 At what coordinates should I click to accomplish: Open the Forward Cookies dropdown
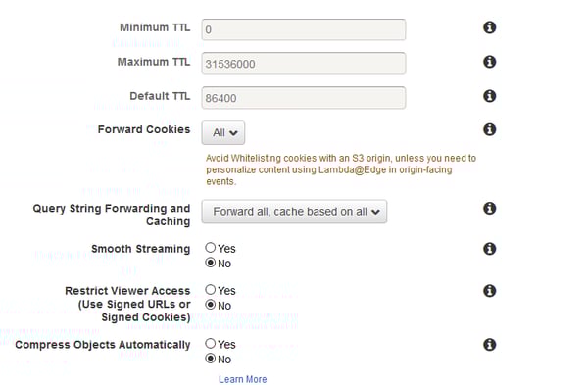(223, 132)
